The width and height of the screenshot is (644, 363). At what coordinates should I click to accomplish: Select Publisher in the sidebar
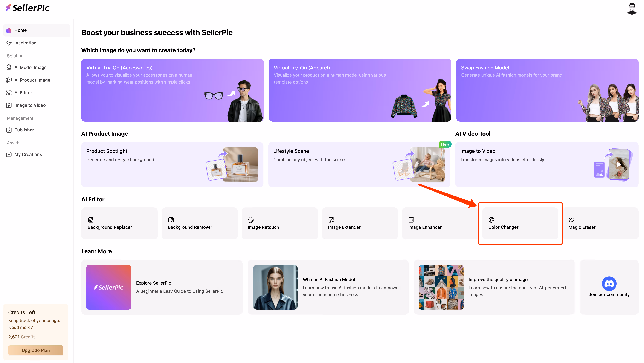point(24,130)
